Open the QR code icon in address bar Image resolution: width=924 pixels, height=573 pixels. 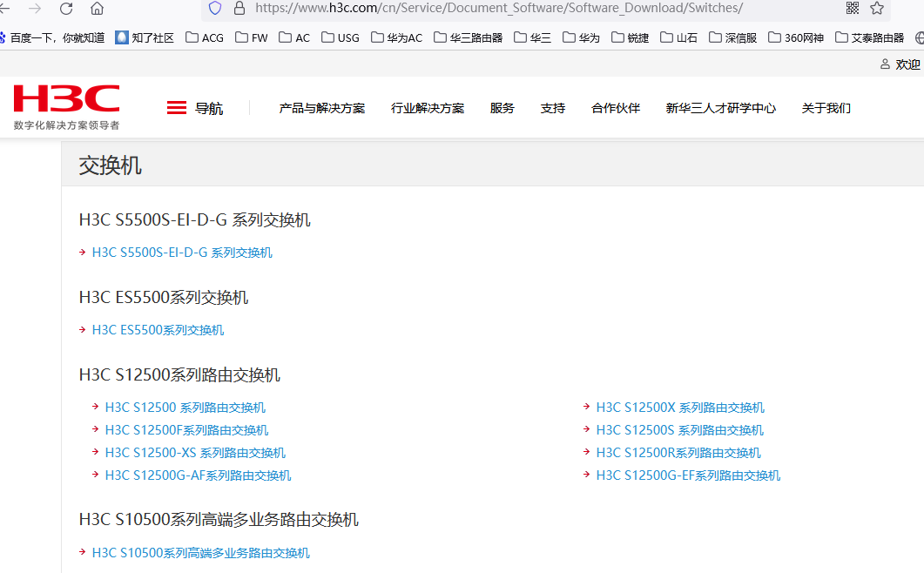(852, 8)
